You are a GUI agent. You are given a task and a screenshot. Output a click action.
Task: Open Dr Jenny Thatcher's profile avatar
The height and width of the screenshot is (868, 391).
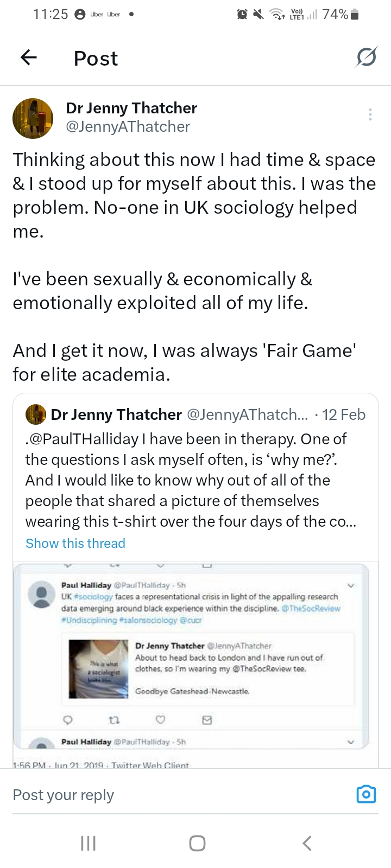tap(33, 118)
